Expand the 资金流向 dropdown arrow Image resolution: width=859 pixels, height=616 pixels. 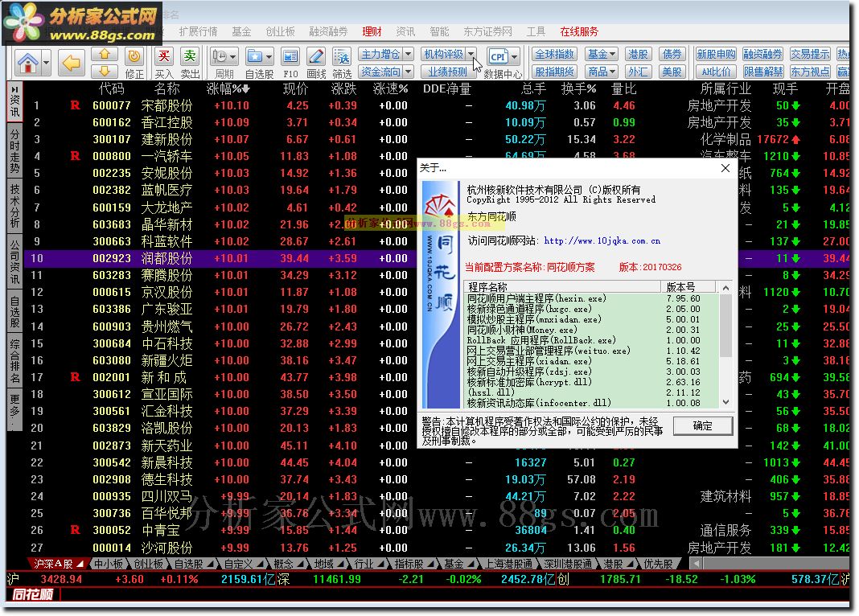[x=408, y=72]
